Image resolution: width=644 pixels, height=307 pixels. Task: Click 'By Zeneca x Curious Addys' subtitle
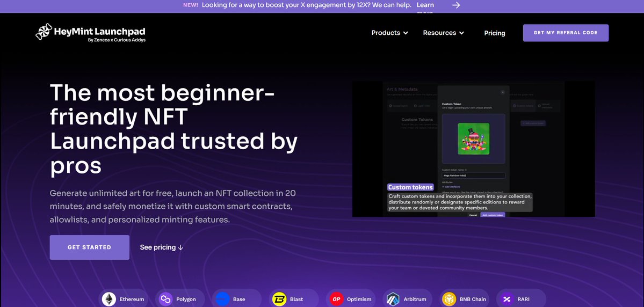(x=117, y=40)
